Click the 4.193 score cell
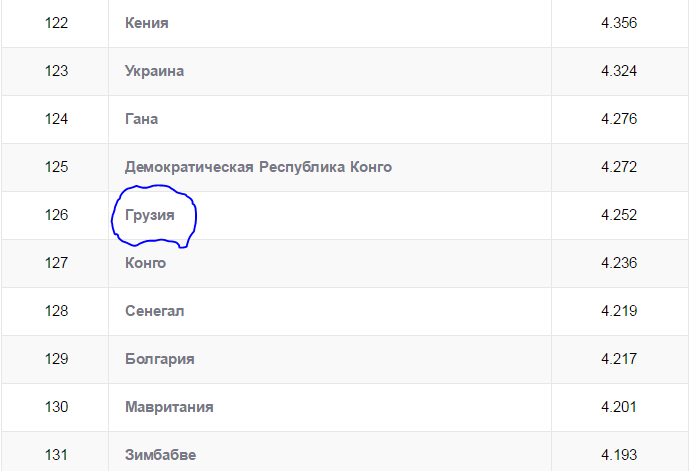 (619, 455)
